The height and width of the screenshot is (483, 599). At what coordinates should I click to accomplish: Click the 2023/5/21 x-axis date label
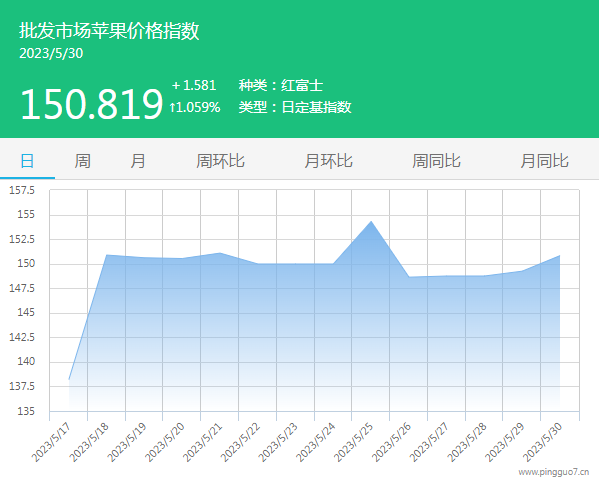202,442
